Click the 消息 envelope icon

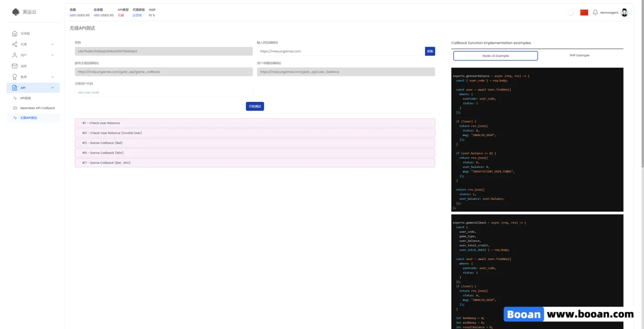point(15,66)
